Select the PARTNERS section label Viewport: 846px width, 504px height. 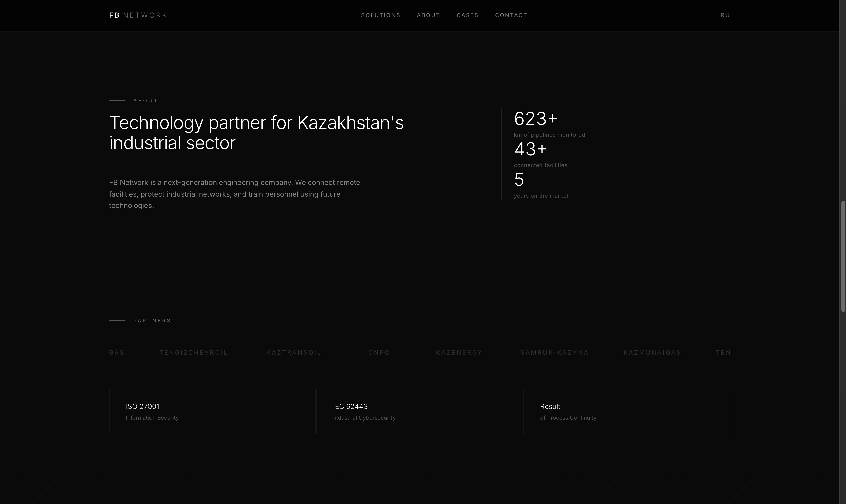(x=152, y=321)
